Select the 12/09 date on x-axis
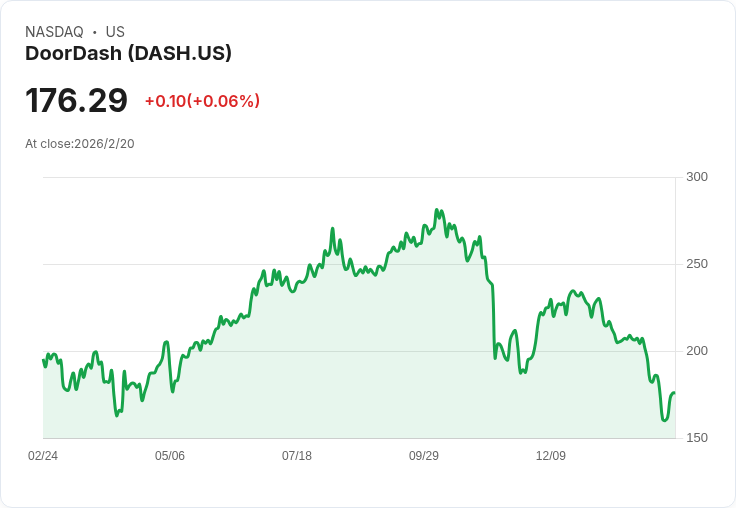The width and height of the screenshot is (736, 508). pos(551,456)
